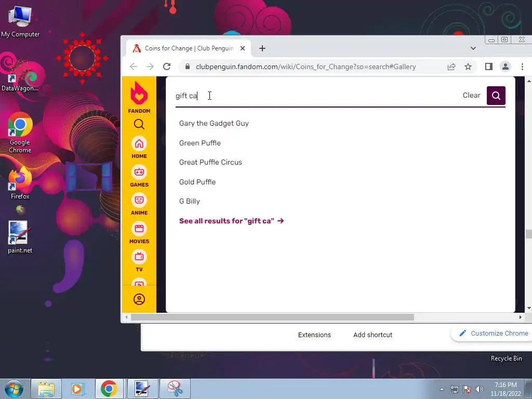532x399 pixels.
Task: Select Recycle Bin on desktop
Action: point(506,358)
